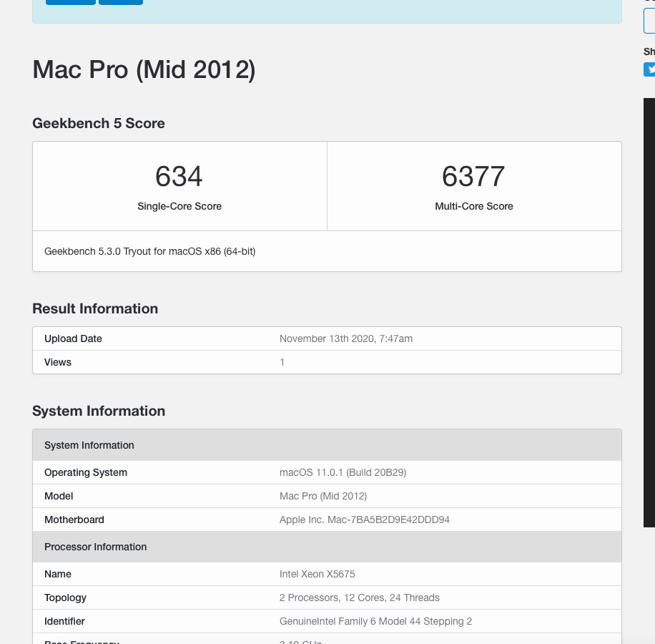This screenshot has width=655, height=644.
Task: Click the 'Views' row label
Action: pos(58,362)
